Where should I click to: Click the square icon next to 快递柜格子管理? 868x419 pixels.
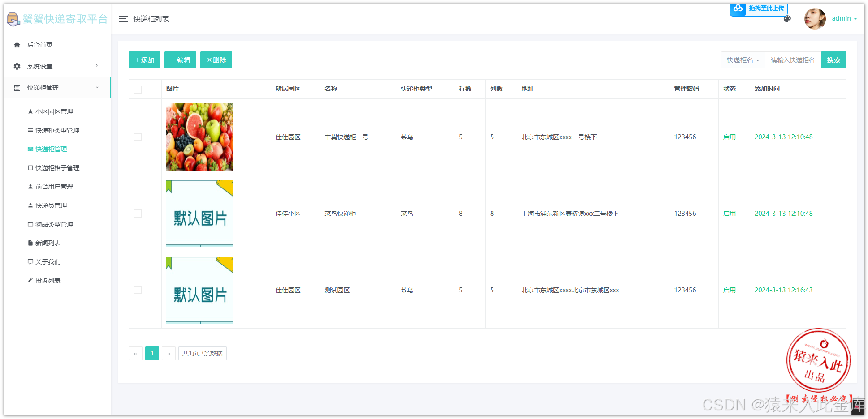30,168
